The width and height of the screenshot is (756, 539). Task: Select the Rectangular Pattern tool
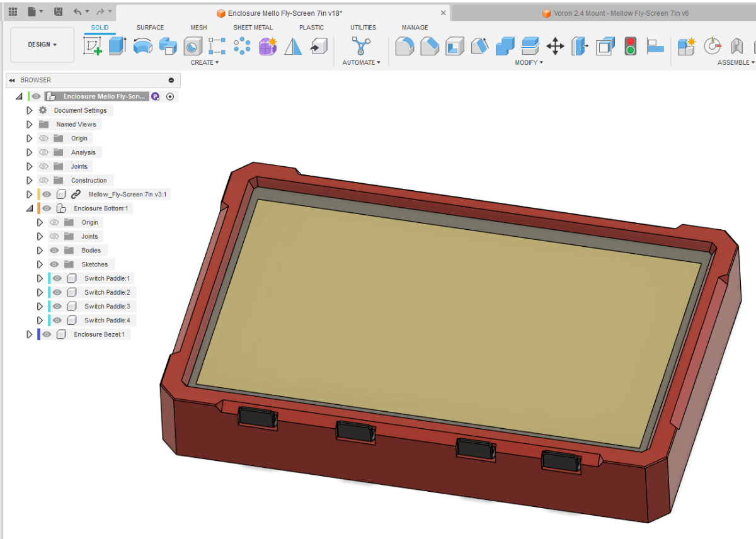tap(217, 45)
